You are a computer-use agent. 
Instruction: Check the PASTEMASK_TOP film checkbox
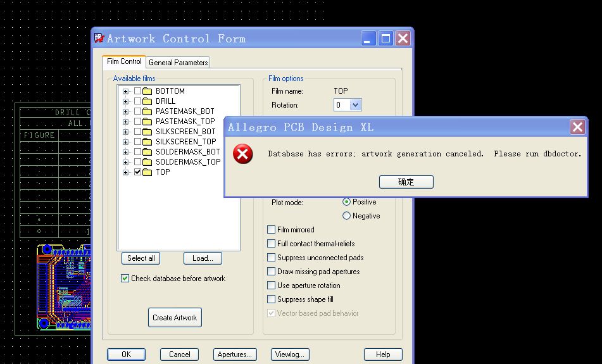point(137,122)
